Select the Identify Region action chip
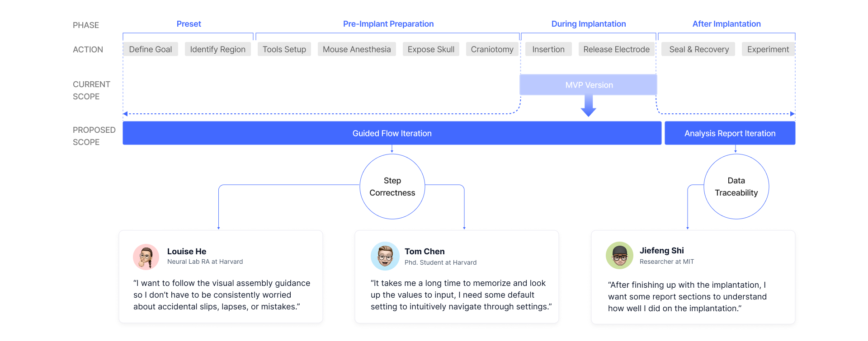Screen dimensions: 868x341 [217, 49]
